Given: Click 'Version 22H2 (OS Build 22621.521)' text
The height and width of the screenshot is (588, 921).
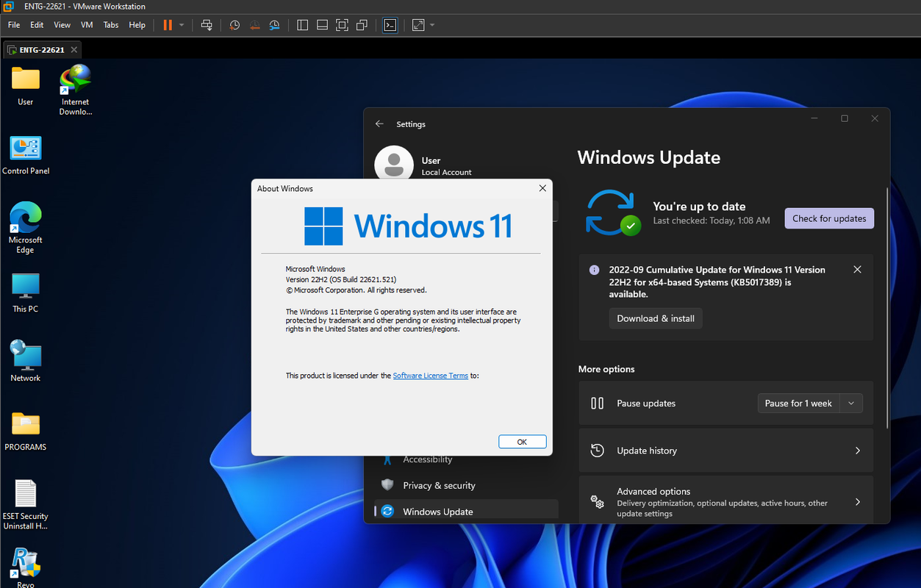Looking at the screenshot, I should [x=341, y=280].
